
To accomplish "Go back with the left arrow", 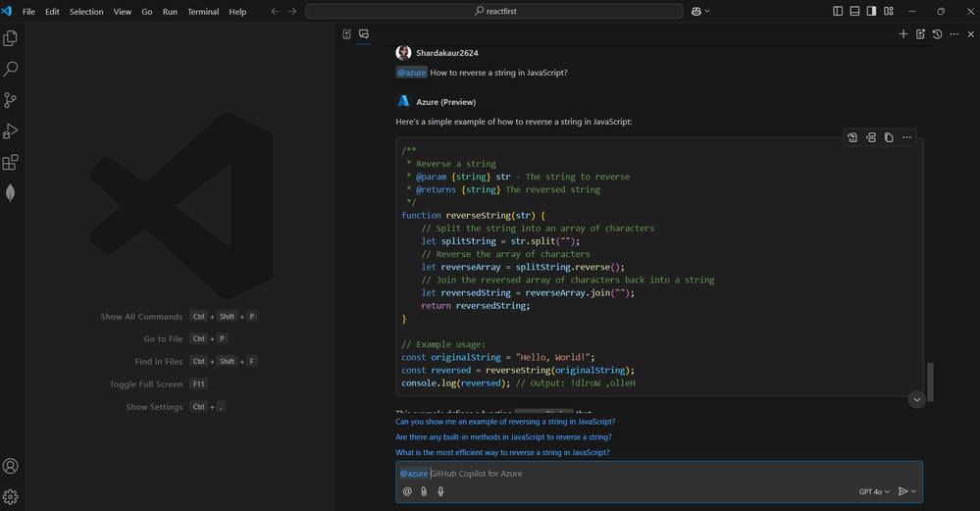I will pyautogui.click(x=275, y=11).
